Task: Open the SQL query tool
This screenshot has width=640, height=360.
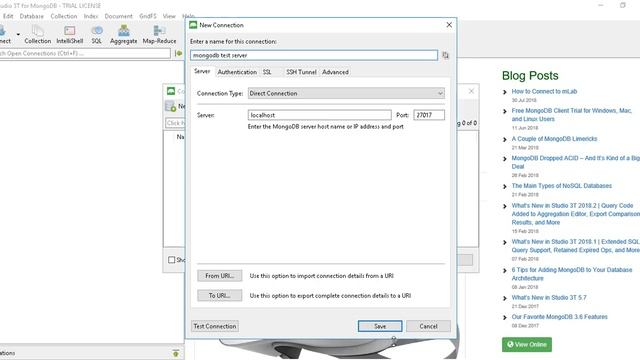Action: click(x=97, y=35)
